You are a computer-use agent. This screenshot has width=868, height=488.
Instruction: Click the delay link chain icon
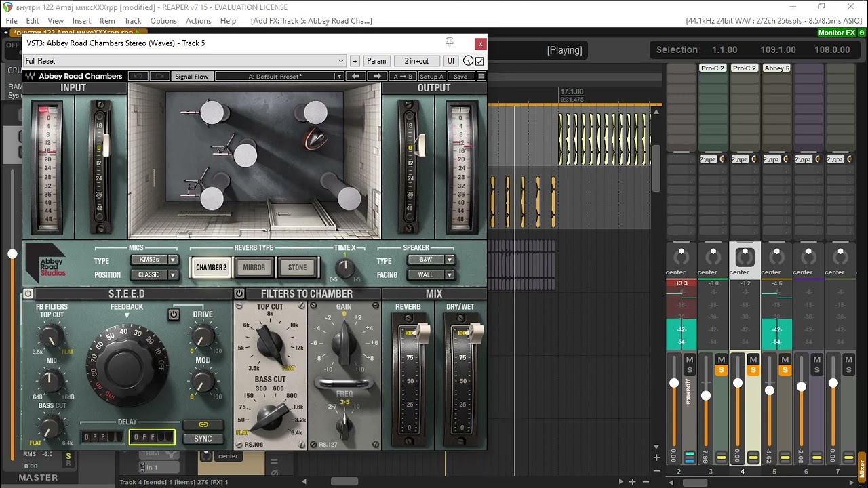(x=203, y=424)
